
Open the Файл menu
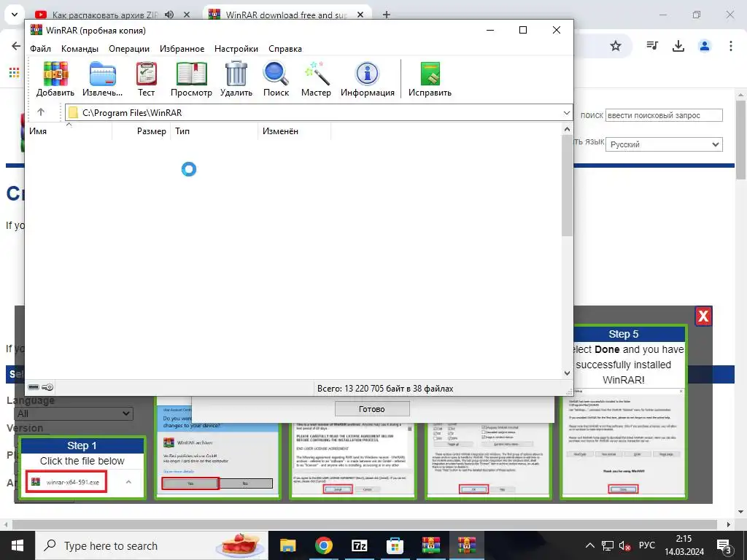click(x=41, y=49)
